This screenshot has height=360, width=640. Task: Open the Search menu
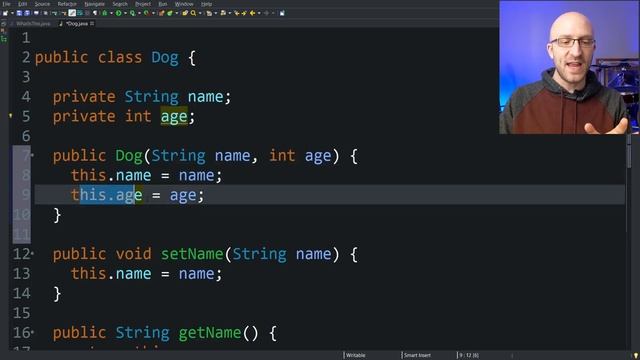coord(120,4)
